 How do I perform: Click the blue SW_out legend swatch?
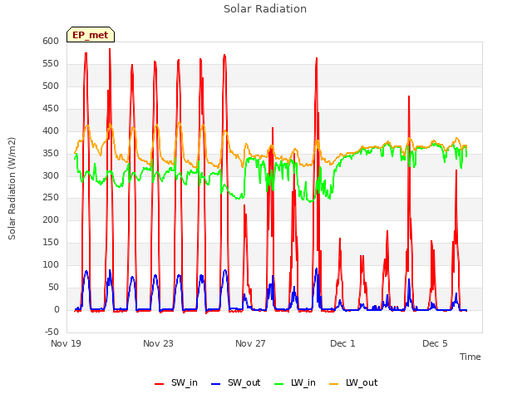pyautogui.click(x=216, y=384)
